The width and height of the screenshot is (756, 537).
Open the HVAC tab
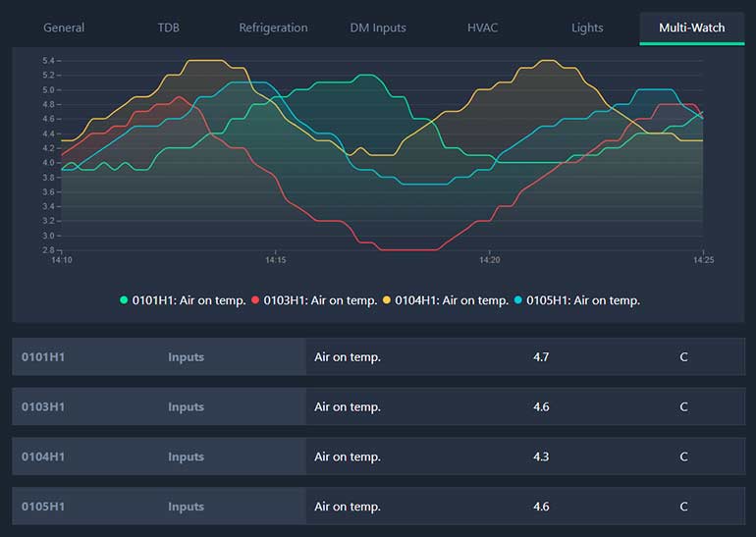[x=482, y=27]
